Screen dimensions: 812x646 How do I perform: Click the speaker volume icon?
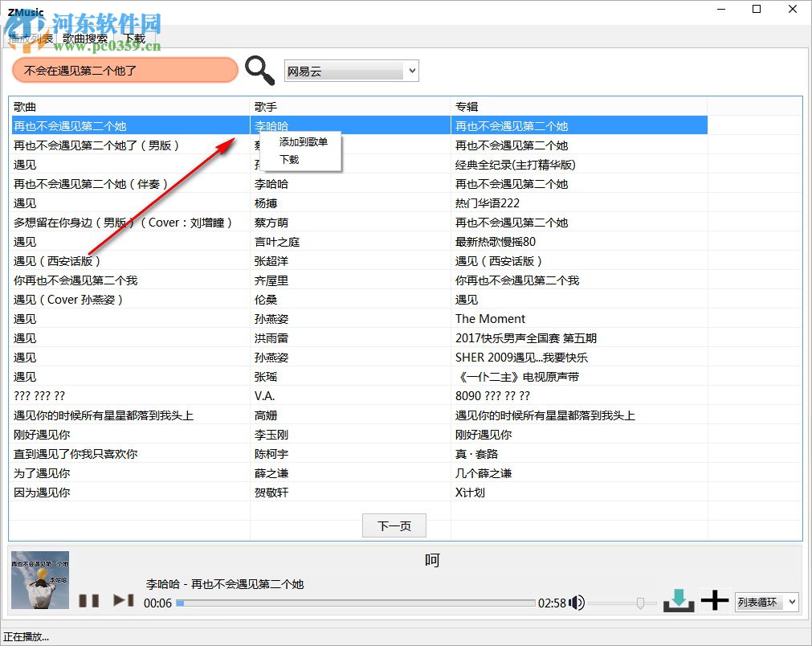click(x=576, y=601)
